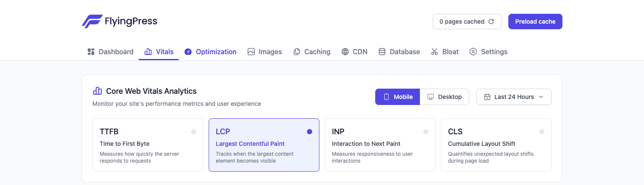Image resolution: width=644 pixels, height=185 pixels.
Task: Open the Optimization tab
Action: coord(210,52)
